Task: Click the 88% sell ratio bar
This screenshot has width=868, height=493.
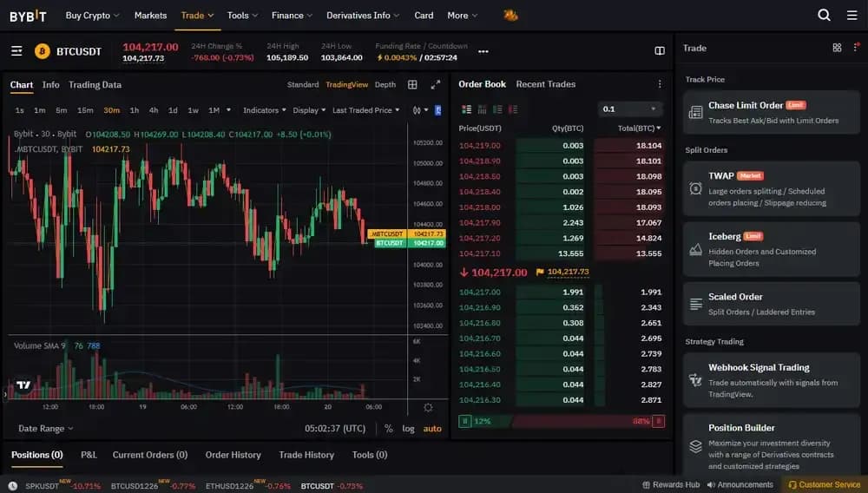Action: pos(589,421)
